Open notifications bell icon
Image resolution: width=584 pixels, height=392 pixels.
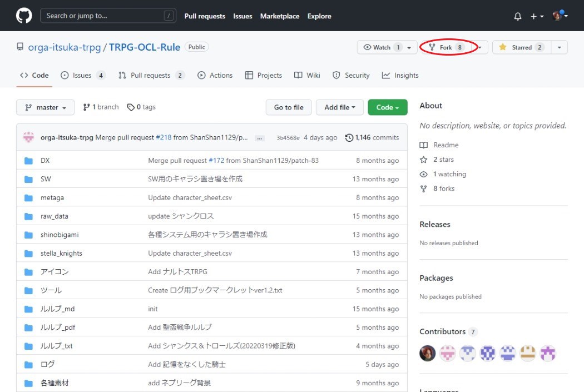(x=517, y=16)
